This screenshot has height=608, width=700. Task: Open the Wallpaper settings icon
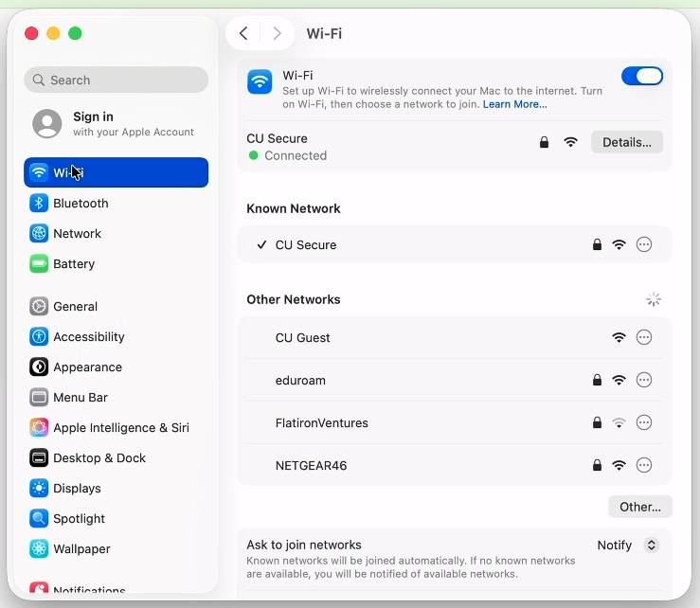click(39, 549)
